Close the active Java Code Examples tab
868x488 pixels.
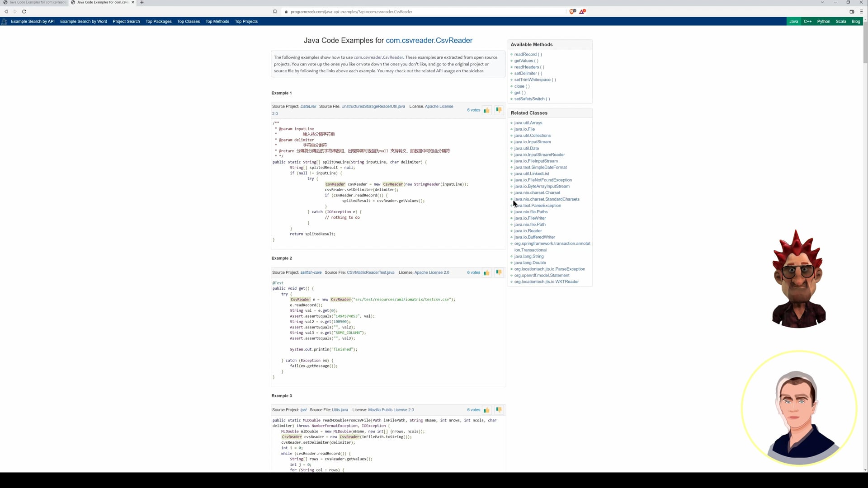[133, 2]
